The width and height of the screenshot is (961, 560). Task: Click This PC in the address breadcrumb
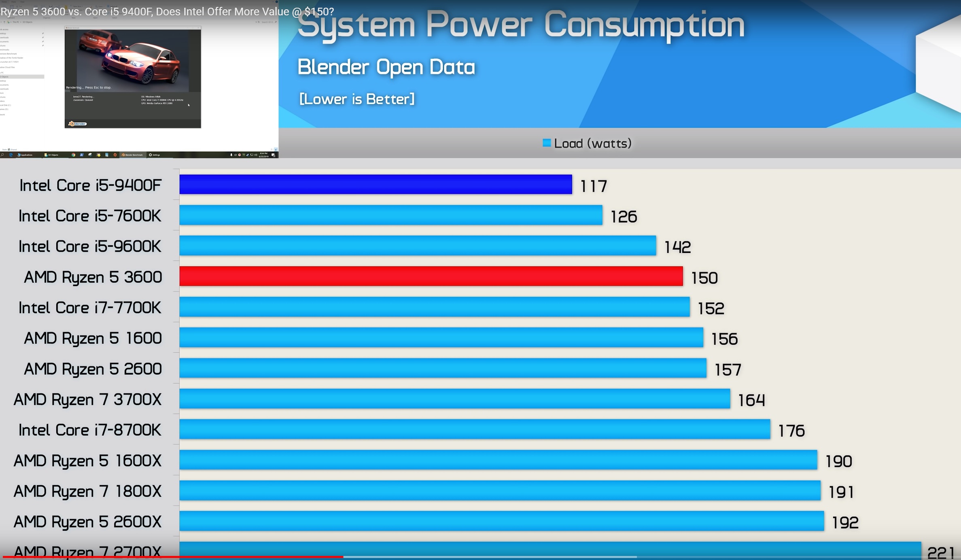(16, 22)
